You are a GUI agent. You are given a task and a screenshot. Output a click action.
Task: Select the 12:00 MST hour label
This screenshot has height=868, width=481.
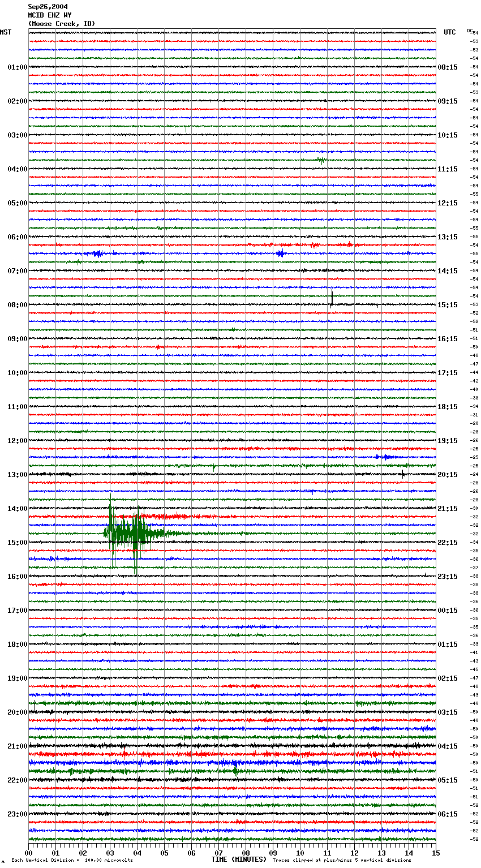[x=18, y=441]
